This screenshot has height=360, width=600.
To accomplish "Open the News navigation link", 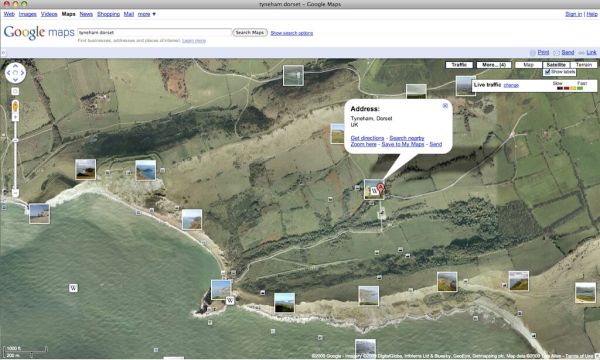I will [86, 14].
